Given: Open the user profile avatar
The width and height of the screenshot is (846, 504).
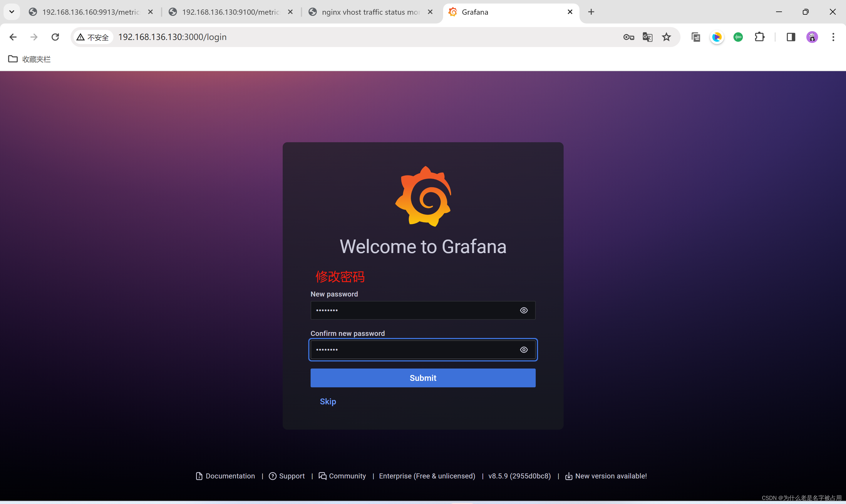Looking at the screenshot, I should 813,37.
